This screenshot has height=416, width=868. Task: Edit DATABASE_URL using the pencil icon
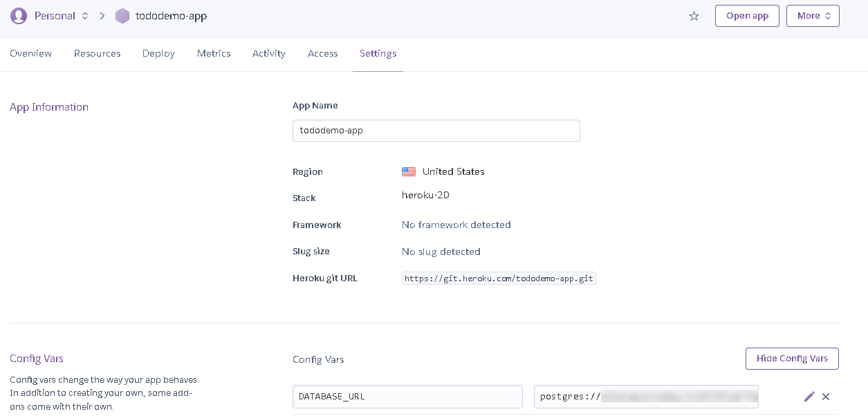[809, 397]
